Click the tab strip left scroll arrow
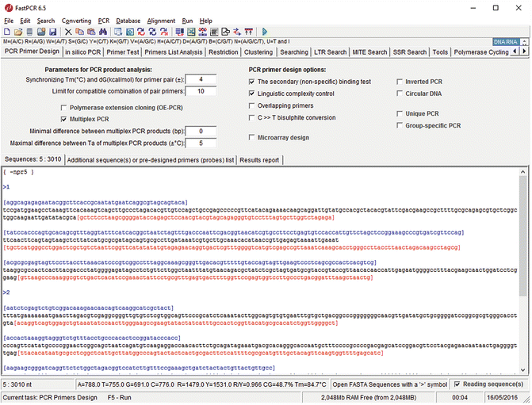Viewport: 532px width, 405px height. click(x=515, y=52)
